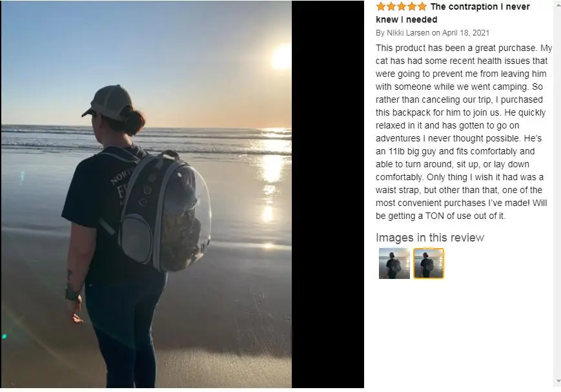The image size is (561, 392).
Task: Click the fourth gold rating star
Action: pyautogui.click(x=412, y=6)
